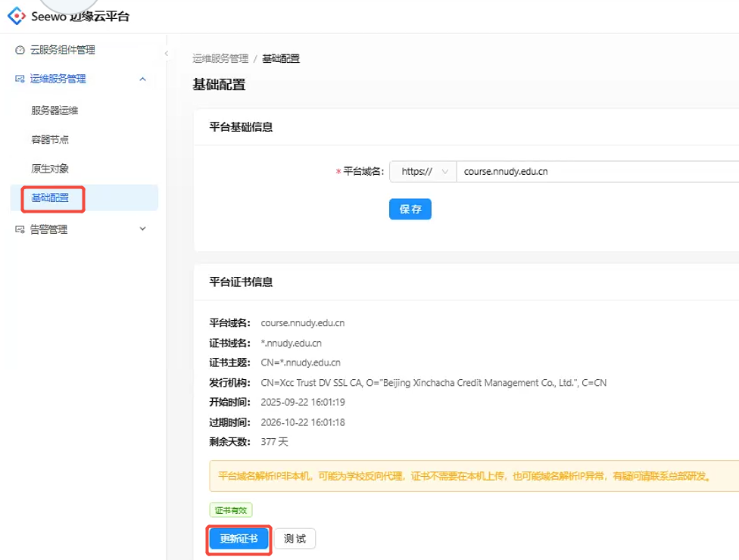The height and width of the screenshot is (560, 739).
Task: Click the dashboard icon beside 云服务组件管理
Action: pyautogui.click(x=20, y=51)
